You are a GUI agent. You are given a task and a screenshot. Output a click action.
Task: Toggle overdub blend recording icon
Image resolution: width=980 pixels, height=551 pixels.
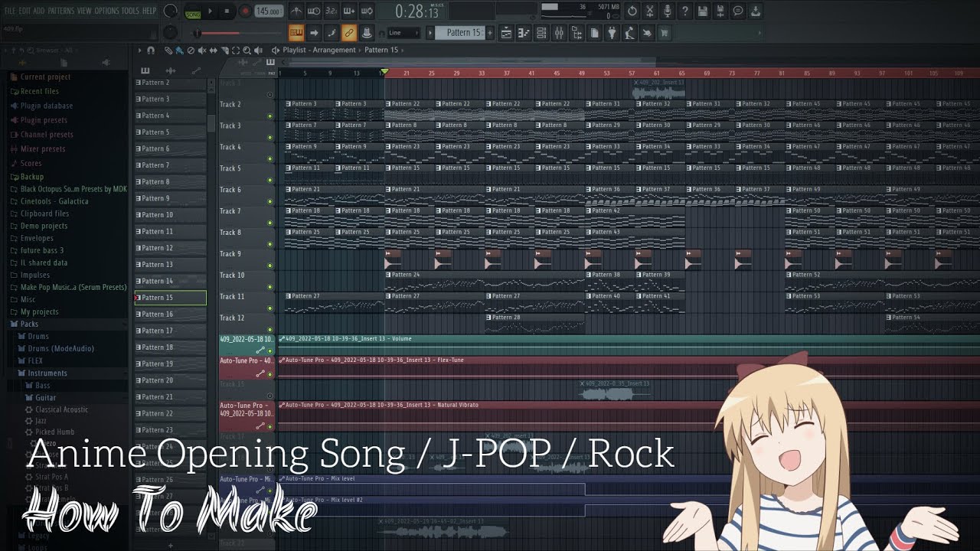tap(348, 11)
